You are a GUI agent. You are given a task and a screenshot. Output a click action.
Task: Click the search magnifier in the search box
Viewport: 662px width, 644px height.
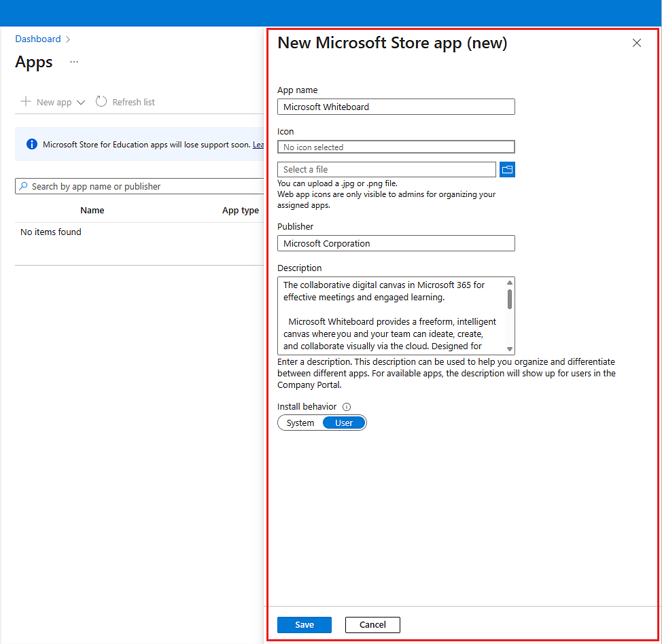pyautogui.click(x=24, y=186)
